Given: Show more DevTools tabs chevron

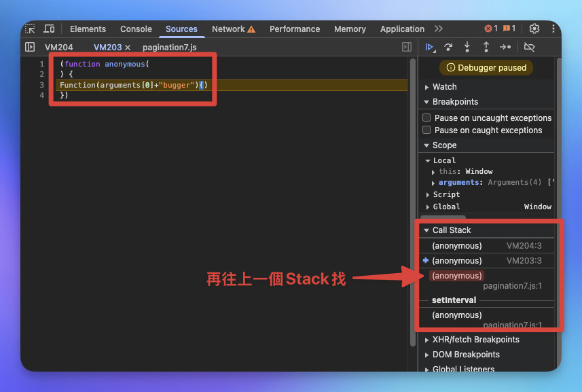Looking at the screenshot, I should tap(439, 29).
